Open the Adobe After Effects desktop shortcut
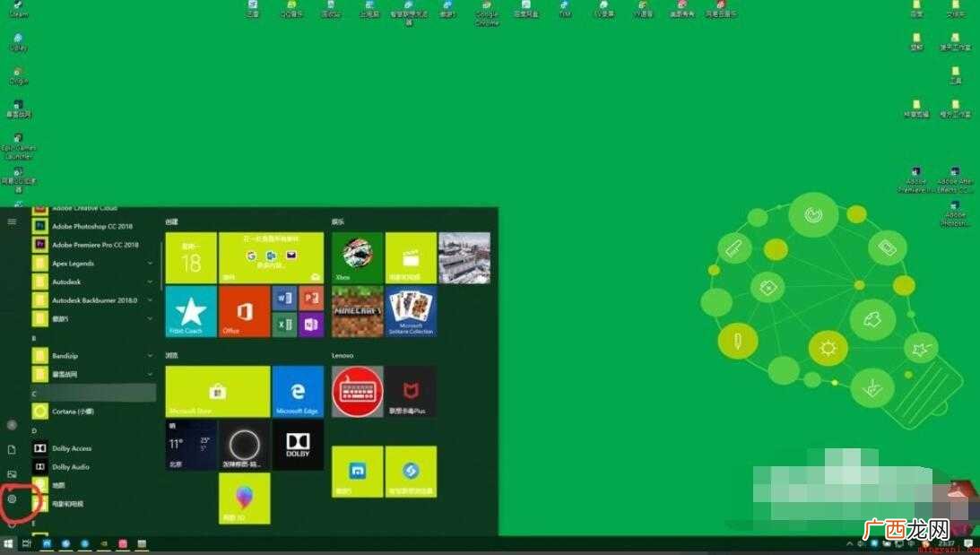The width and height of the screenshot is (980, 555). [955, 180]
